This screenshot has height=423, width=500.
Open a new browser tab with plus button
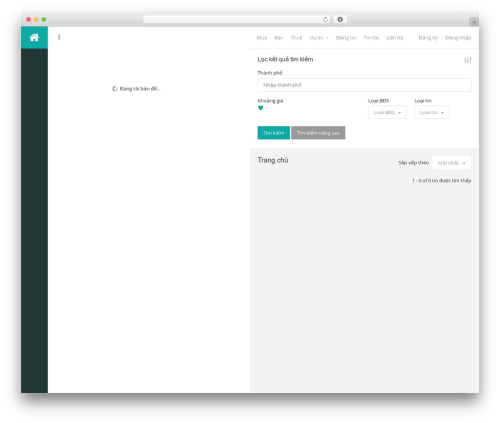click(x=474, y=22)
